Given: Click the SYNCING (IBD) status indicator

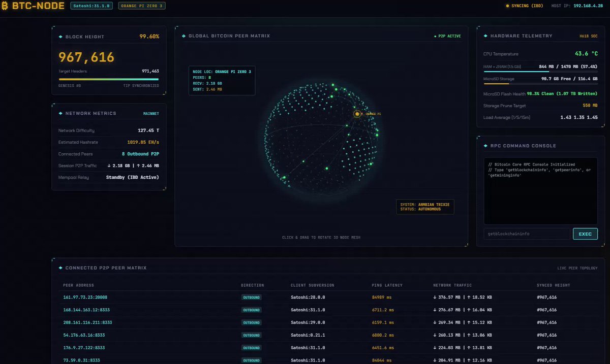Looking at the screenshot, I should click(524, 6).
